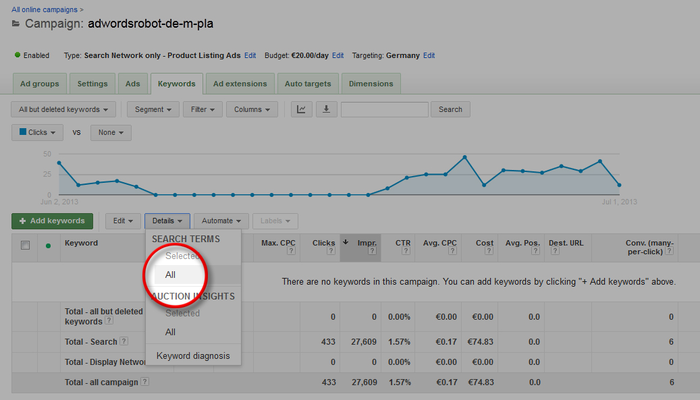Image resolution: width=700 pixels, height=400 pixels.
Task: Click the sort arrow beside Impr. column
Action: tap(346, 242)
